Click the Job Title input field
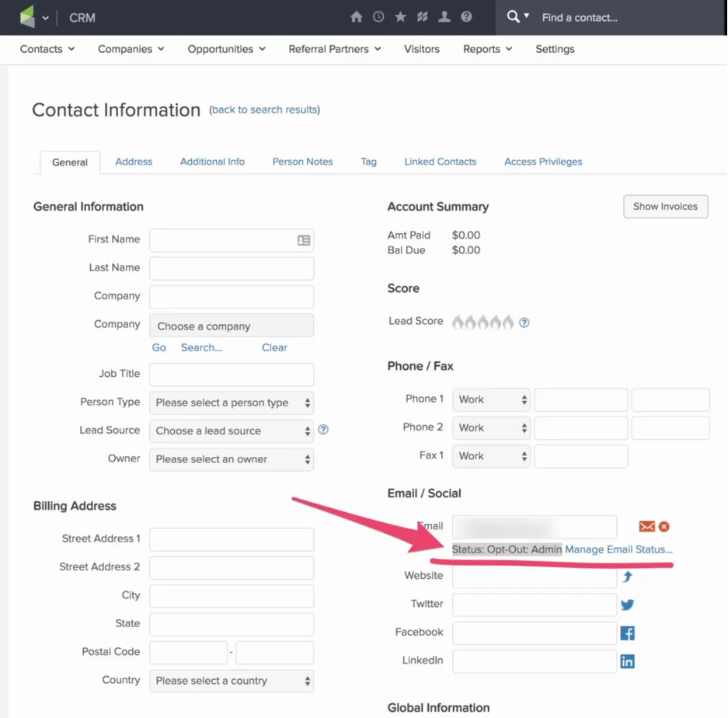This screenshot has height=718, width=728. pos(232,375)
